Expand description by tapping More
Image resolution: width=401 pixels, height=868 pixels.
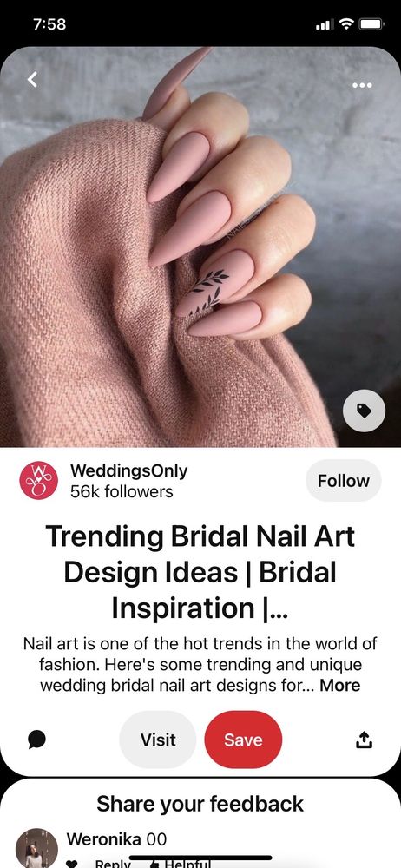point(340,686)
